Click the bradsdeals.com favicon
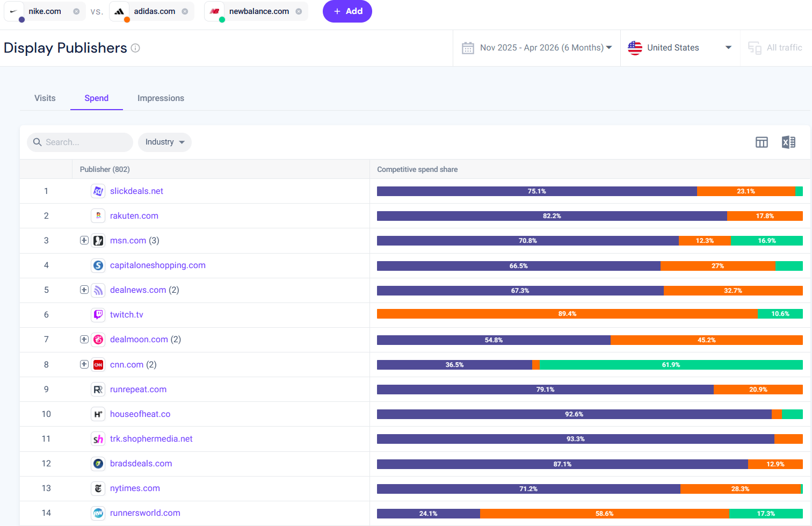Screen dimensions: 812x526 pos(98,464)
